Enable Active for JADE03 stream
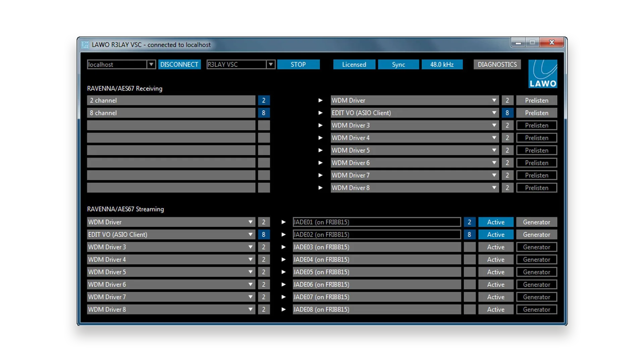644x362 pixels. pyautogui.click(x=496, y=247)
